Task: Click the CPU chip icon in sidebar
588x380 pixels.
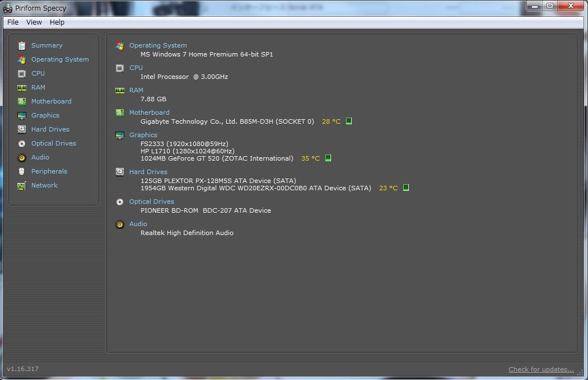Action: 22,73
